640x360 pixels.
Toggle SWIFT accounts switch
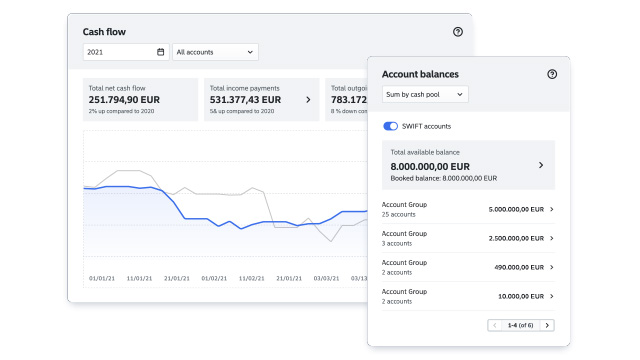(390, 126)
